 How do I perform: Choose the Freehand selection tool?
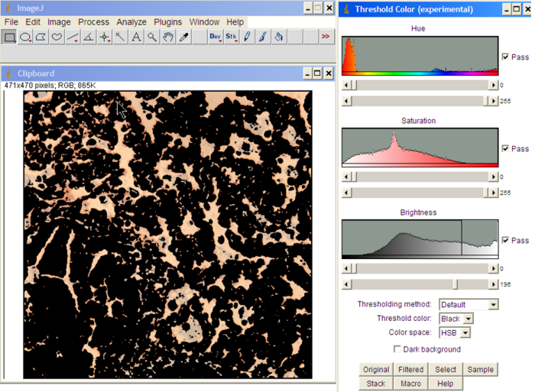click(x=57, y=37)
